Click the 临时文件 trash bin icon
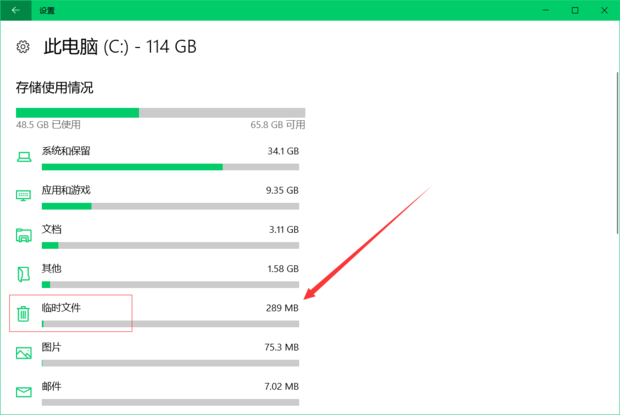 [24, 314]
